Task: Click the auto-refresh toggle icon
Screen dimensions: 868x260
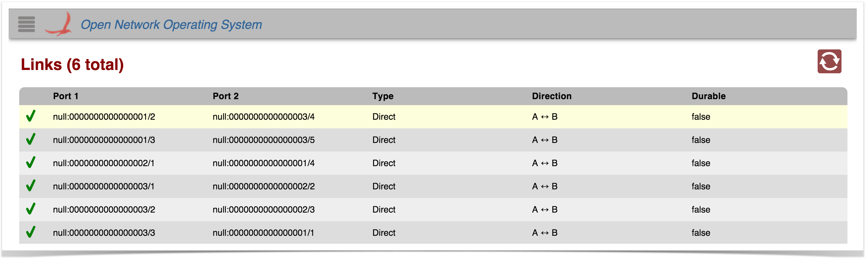Action: click(829, 61)
